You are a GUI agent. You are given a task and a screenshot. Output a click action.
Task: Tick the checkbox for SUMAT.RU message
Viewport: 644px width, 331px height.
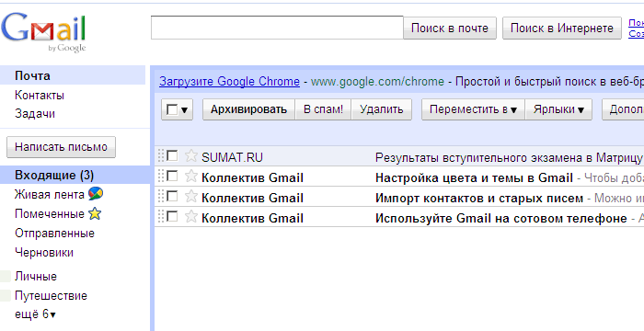tap(173, 155)
